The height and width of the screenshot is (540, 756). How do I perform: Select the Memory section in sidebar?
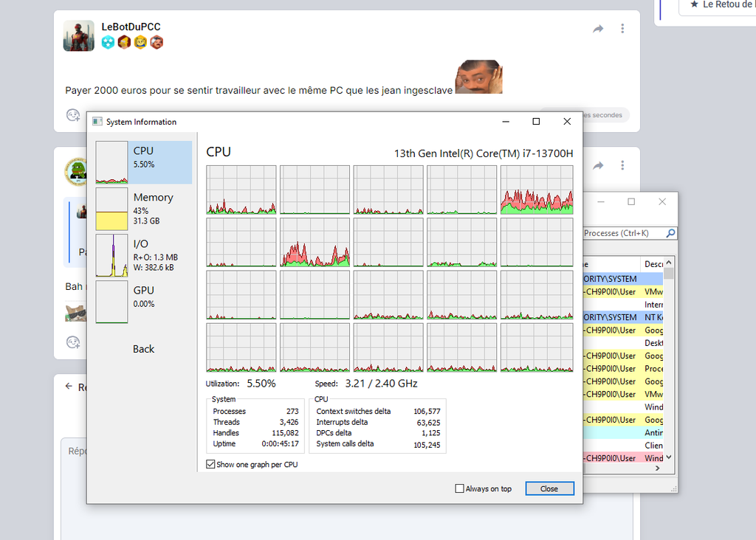(x=143, y=209)
